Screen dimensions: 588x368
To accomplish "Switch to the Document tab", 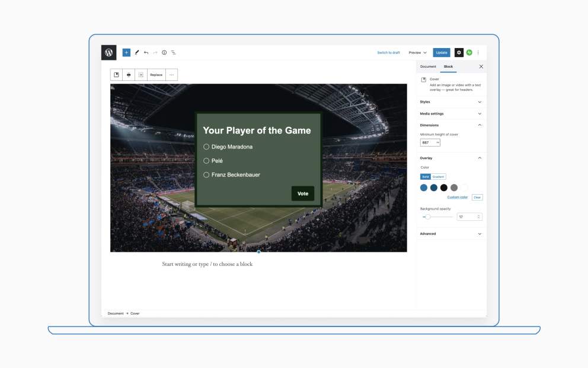I will [428, 66].
